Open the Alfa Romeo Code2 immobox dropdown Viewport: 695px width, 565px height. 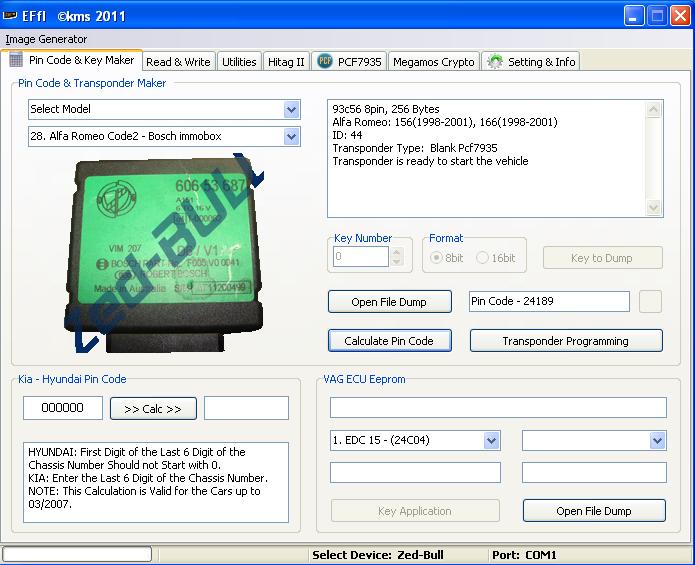pyautogui.click(x=291, y=136)
